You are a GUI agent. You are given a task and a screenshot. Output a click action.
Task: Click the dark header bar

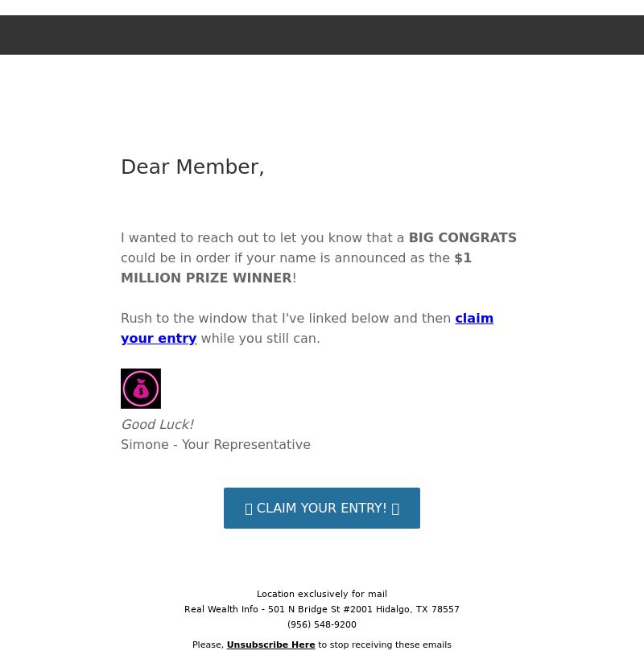322,35
